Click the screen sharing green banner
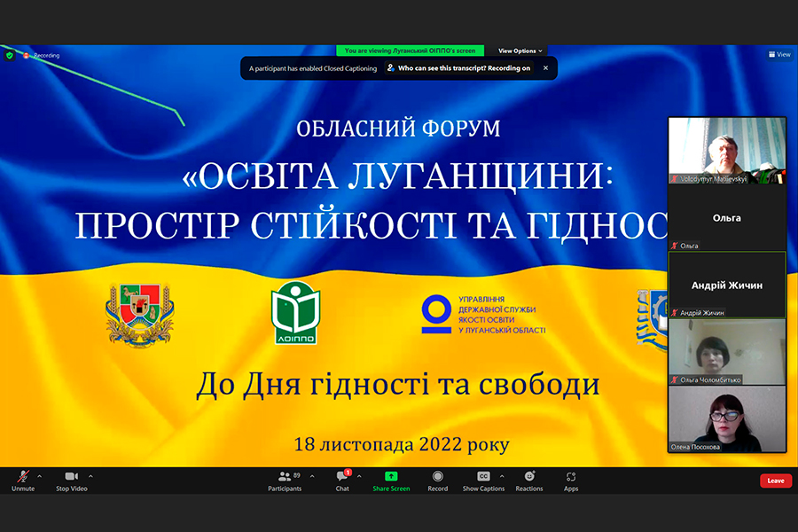The height and width of the screenshot is (532, 798). 411,51
